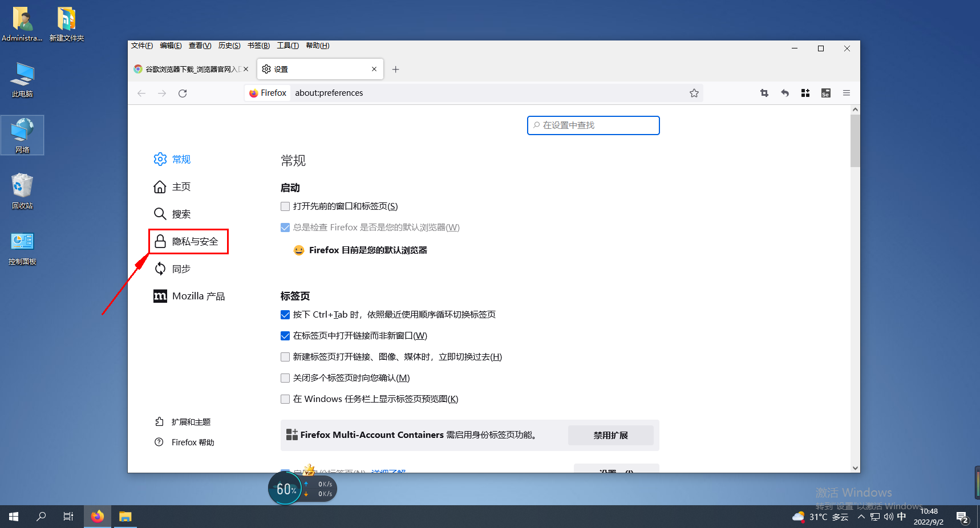Select the 回收站 recycle bin icon

coord(22,191)
